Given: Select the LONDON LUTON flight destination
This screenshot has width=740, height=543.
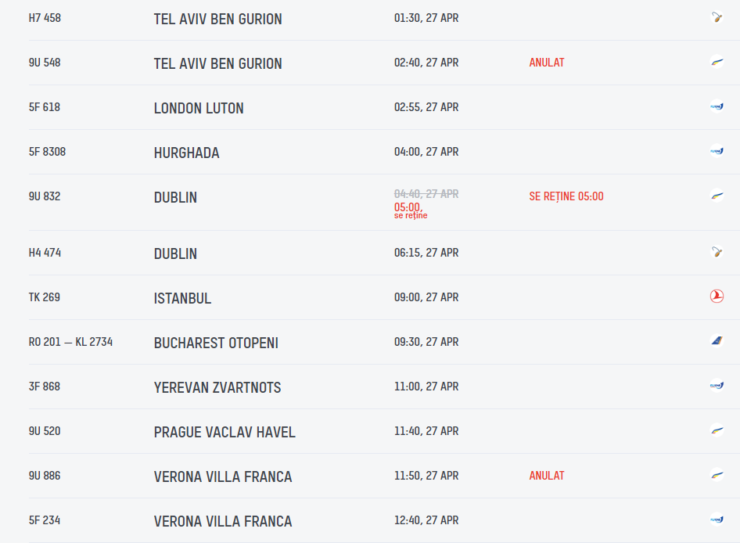Looking at the screenshot, I should tap(199, 108).
